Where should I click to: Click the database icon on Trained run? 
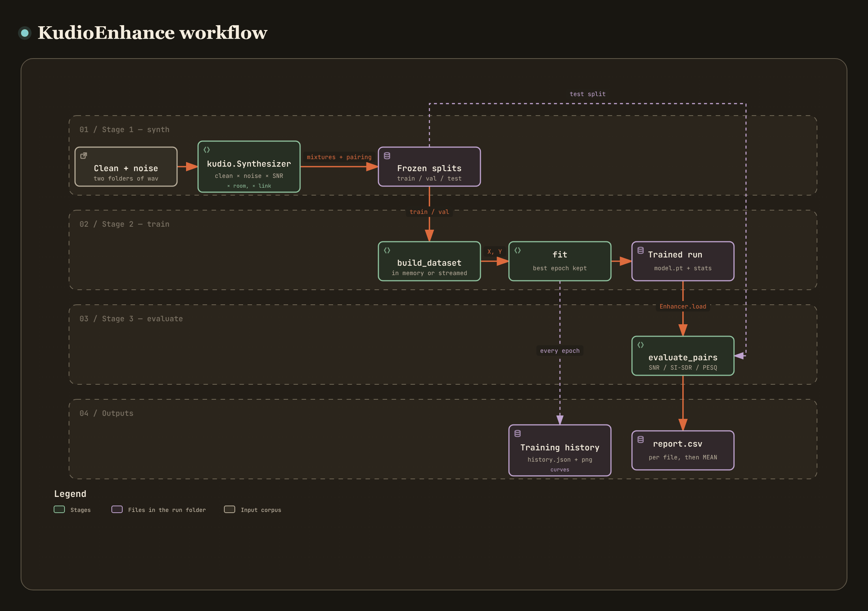point(640,250)
